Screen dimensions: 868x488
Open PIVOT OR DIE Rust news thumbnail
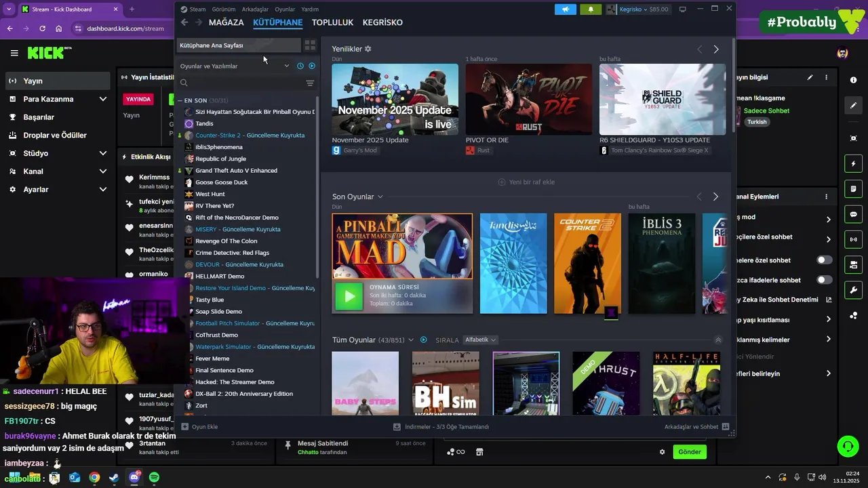[x=529, y=100]
